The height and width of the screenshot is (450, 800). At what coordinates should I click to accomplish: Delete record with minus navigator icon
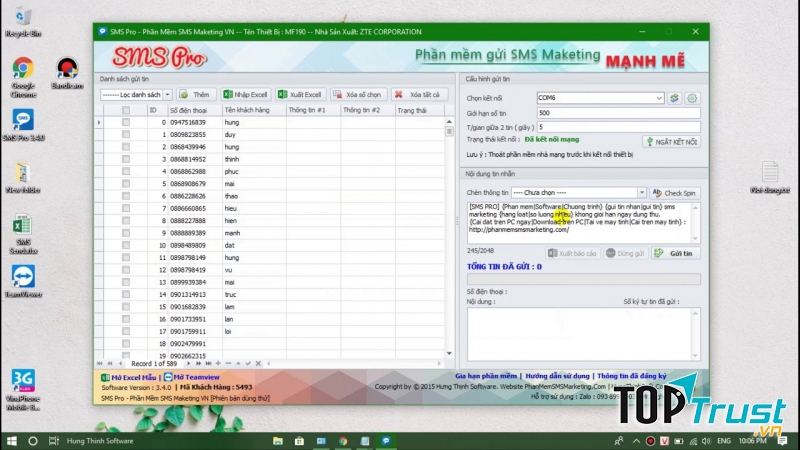tap(228, 363)
